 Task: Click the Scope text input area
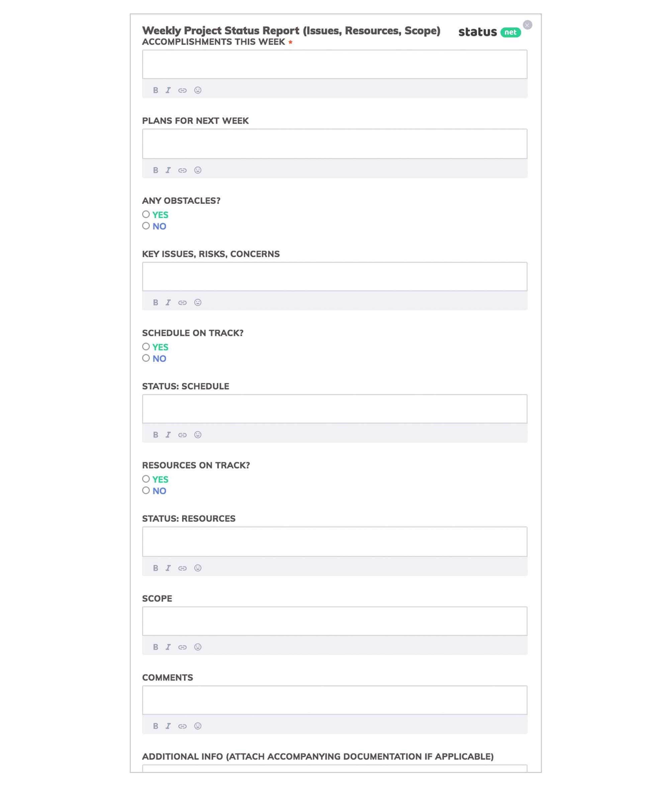[335, 621]
